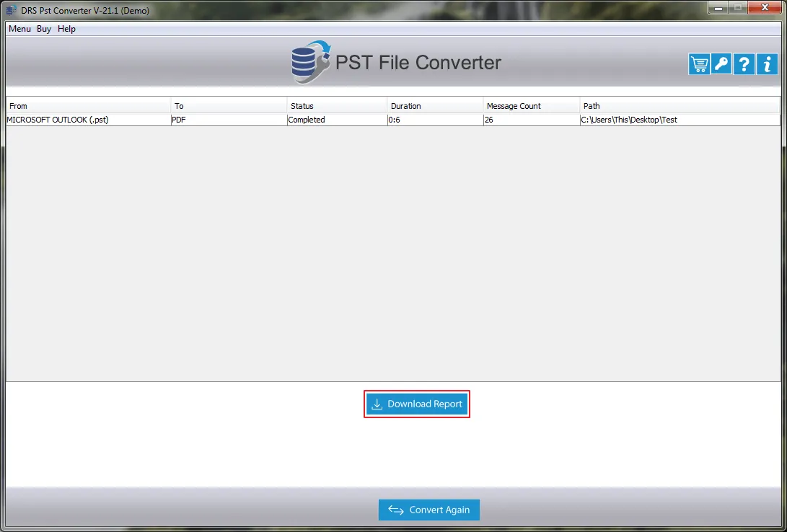Open the Help menu
The height and width of the screenshot is (532, 787).
pyautogui.click(x=66, y=29)
